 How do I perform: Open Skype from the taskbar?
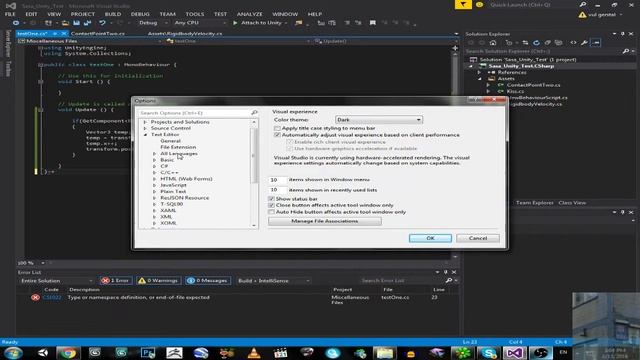tap(488, 353)
